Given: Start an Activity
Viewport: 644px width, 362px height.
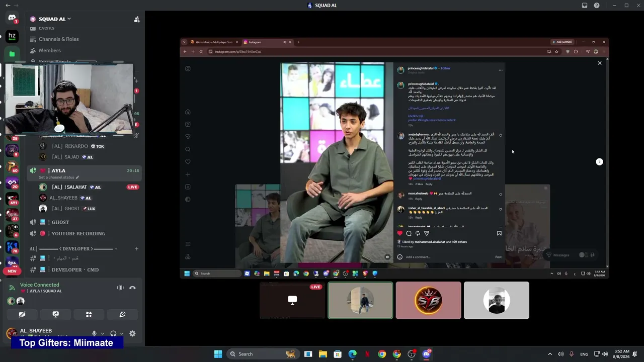Looking at the screenshot, I should point(89,314).
